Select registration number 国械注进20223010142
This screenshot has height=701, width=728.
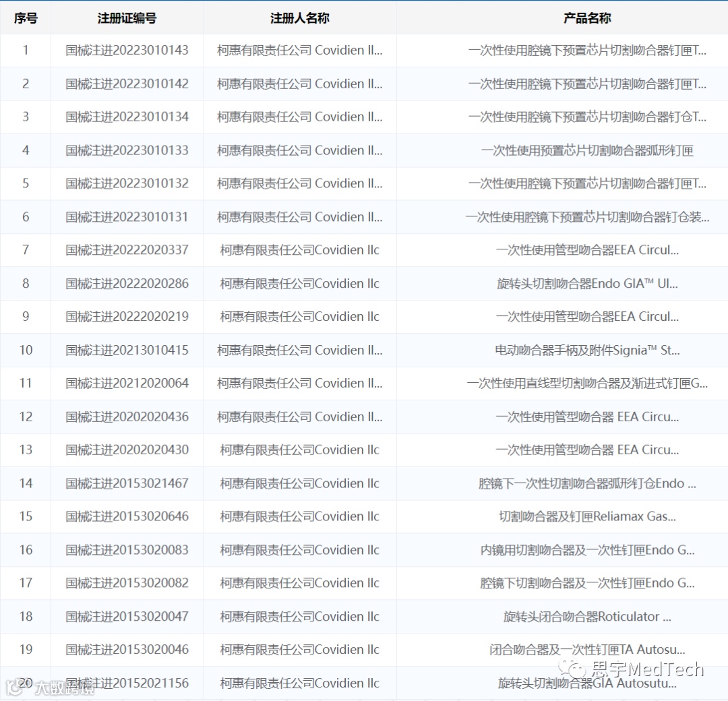[127, 84]
